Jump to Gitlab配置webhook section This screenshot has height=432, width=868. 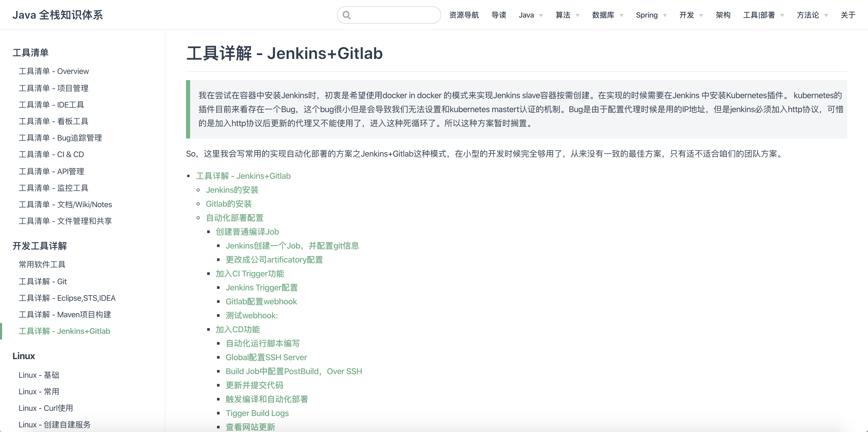[261, 302]
